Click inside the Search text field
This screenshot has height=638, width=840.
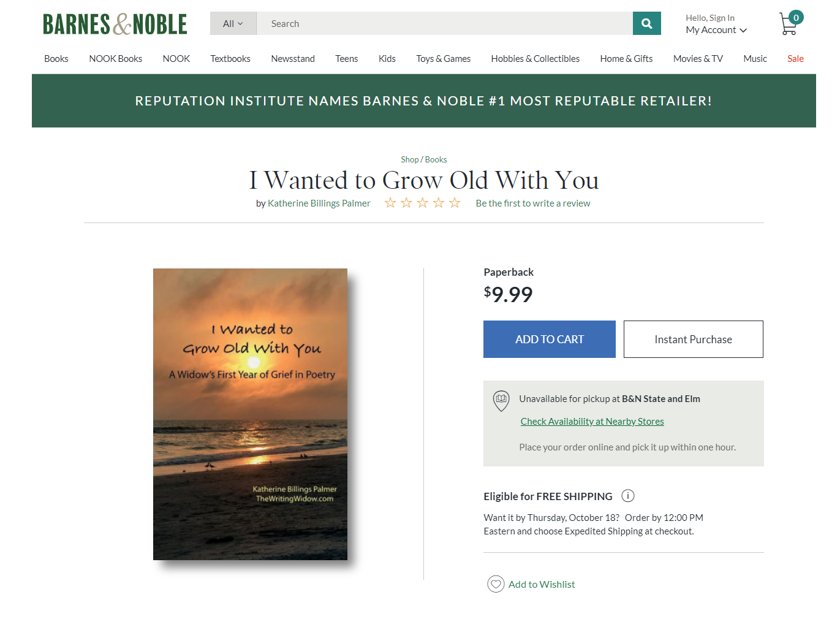pos(444,23)
